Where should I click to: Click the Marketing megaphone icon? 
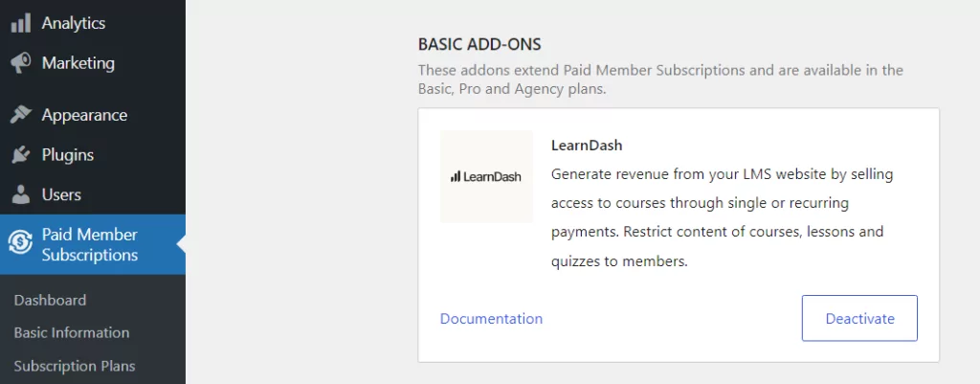tap(21, 63)
